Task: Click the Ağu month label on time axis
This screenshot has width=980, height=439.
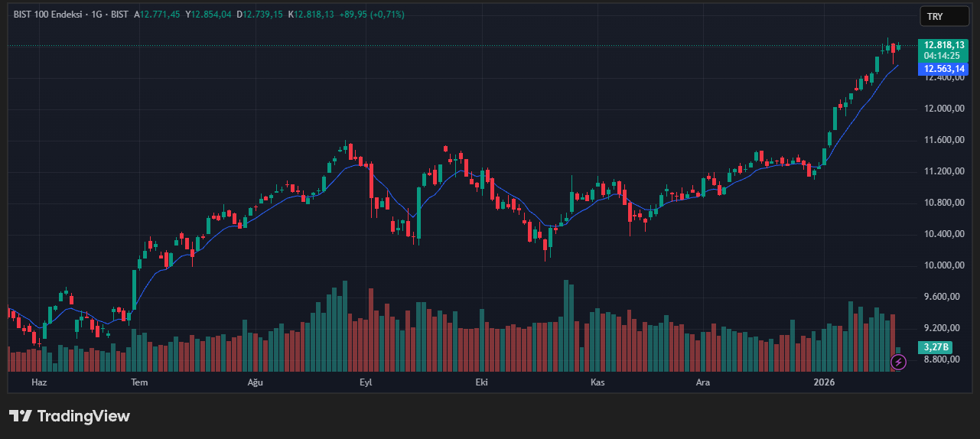Action: [x=255, y=382]
